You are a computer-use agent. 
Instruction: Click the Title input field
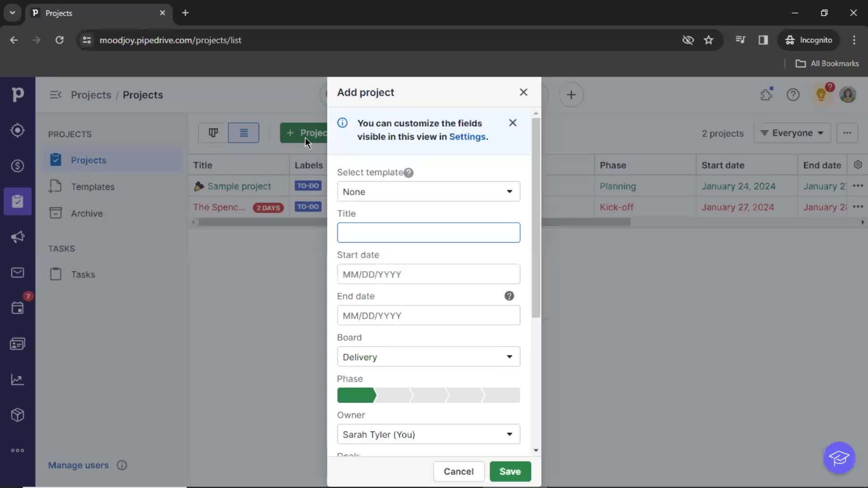tap(428, 232)
